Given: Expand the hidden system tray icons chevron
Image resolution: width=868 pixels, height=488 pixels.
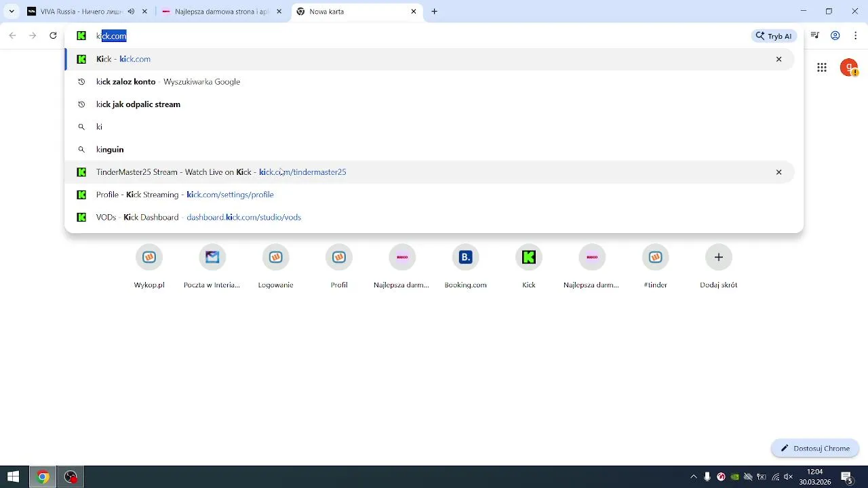Looking at the screenshot, I should pyautogui.click(x=693, y=477).
